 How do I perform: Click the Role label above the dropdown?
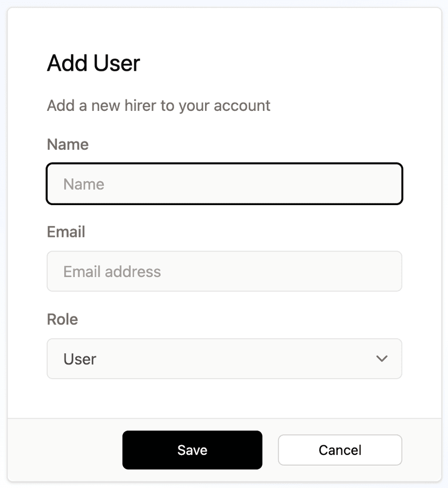[x=62, y=319]
